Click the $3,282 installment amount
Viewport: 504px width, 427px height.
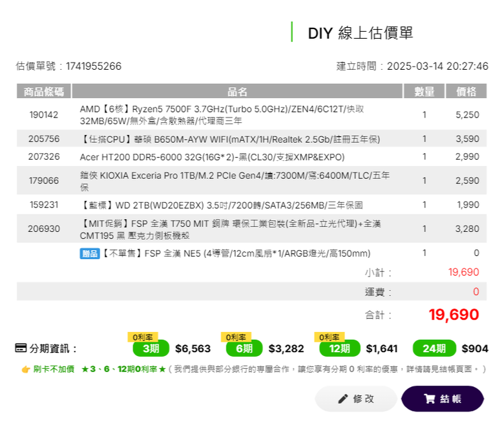pyautogui.click(x=286, y=349)
